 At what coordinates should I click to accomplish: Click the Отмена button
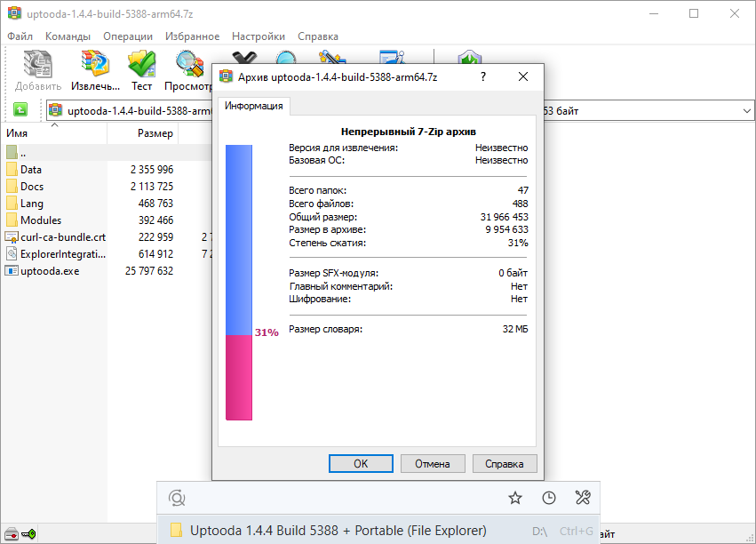pos(433,463)
